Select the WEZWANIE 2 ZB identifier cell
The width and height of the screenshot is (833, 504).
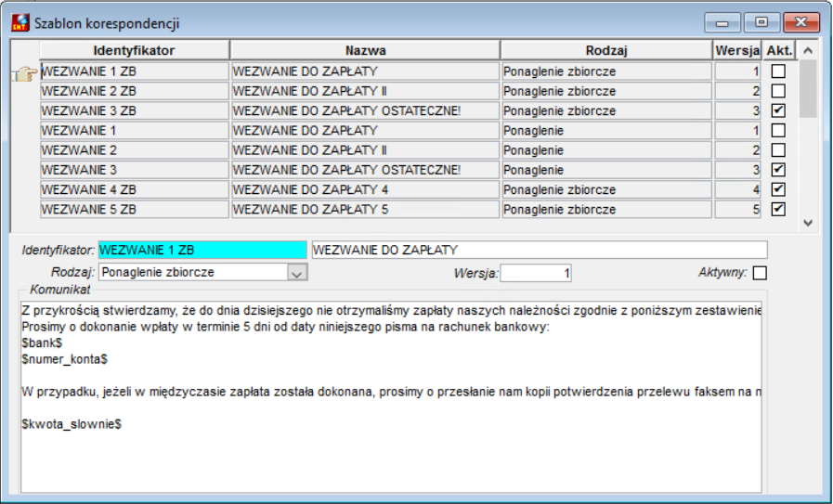[x=135, y=91]
